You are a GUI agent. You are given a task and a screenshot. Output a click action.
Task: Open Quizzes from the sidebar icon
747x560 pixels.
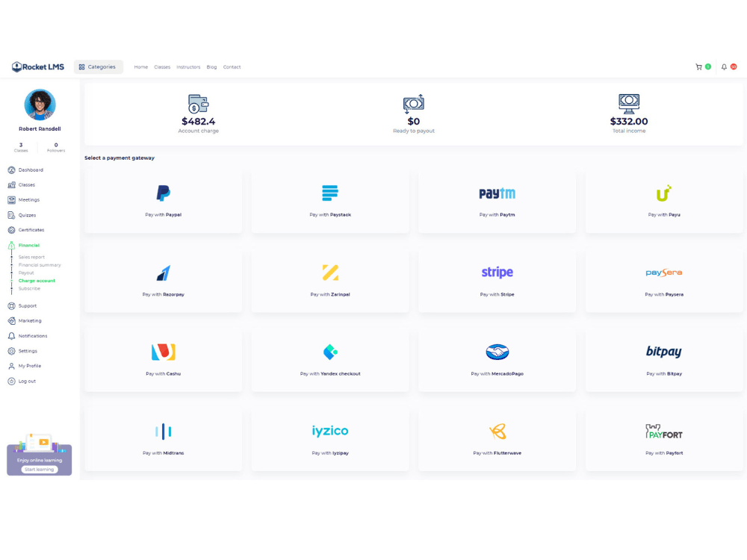pos(11,214)
